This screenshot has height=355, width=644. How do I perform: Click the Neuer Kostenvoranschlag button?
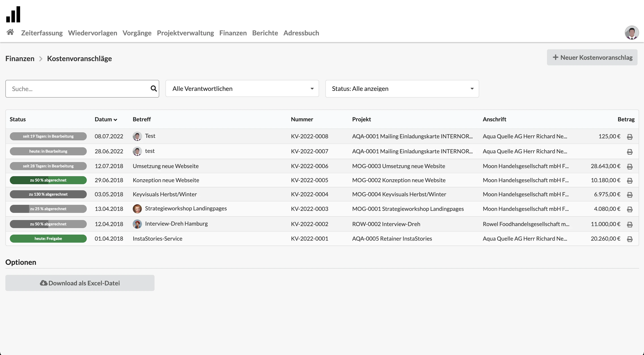tap(592, 57)
